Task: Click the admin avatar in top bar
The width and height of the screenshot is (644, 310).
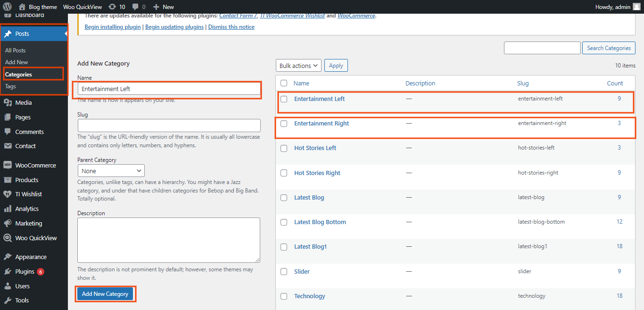Action: 636,7
